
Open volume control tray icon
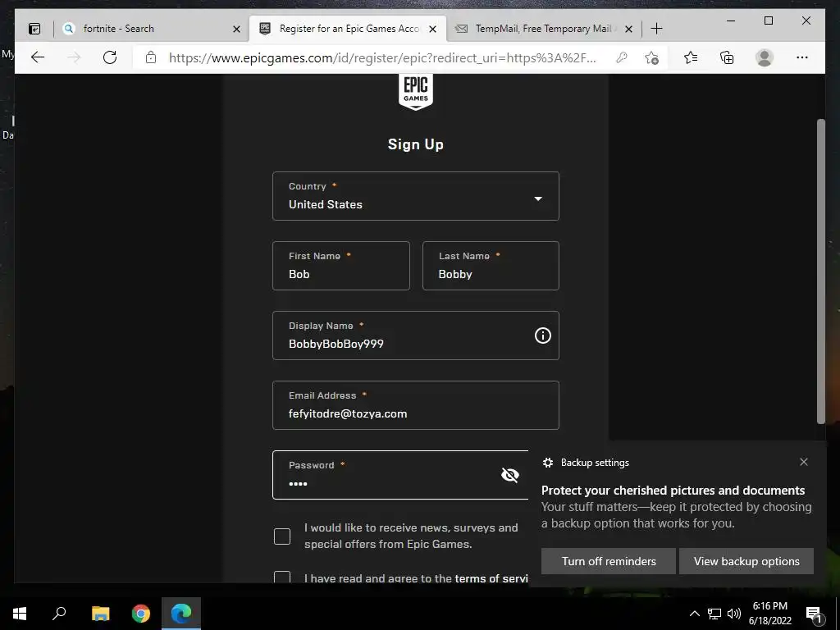point(734,614)
